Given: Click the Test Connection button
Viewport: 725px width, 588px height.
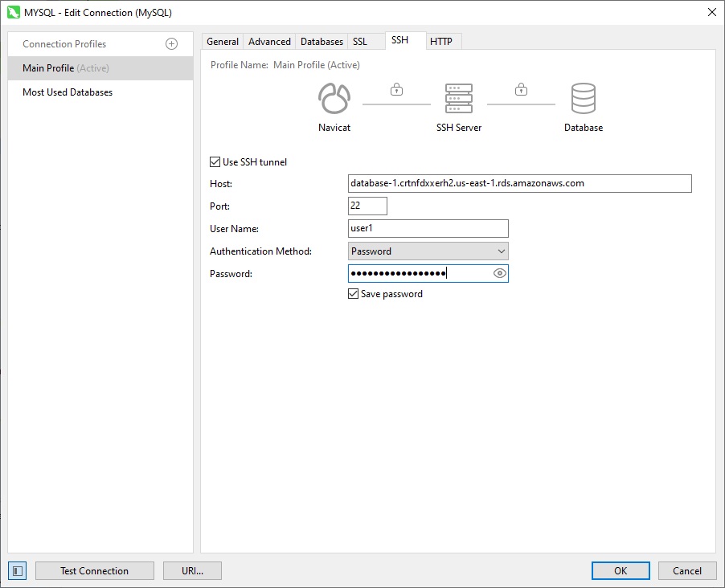Looking at the screenshot, I should pyautogui.click(x=94, y=571).
